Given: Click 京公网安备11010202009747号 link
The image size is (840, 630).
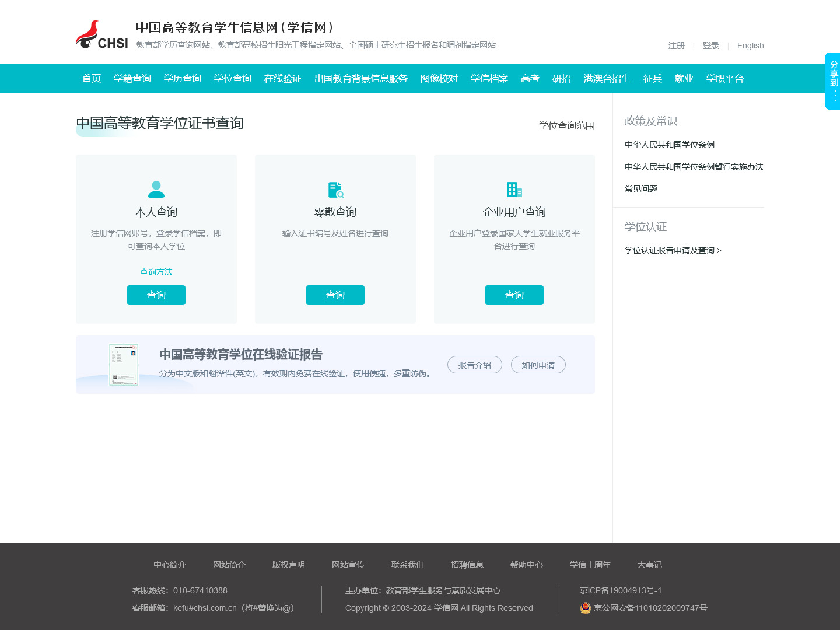Looking at the screenshot, I should [x=650, y=608].
